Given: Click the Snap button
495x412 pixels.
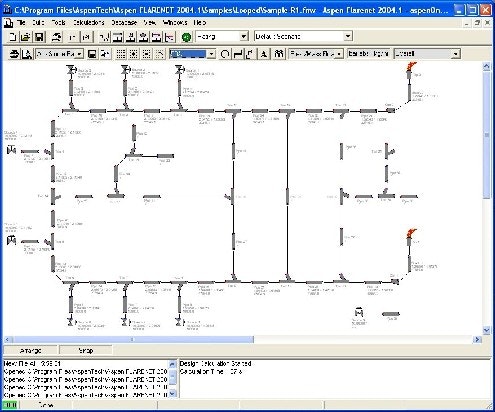Looking at the screenshot, I should click(x=86, y=350).
